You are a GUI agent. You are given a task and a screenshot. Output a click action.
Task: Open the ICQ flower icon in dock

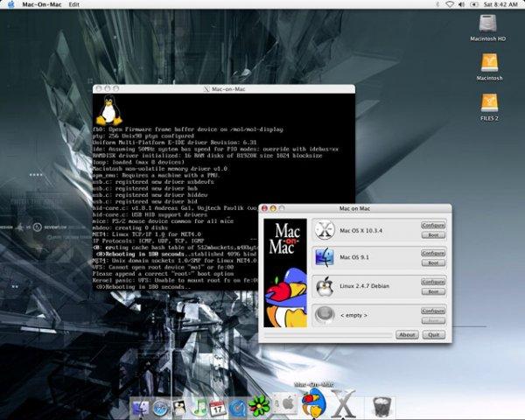tap(259, 405)
